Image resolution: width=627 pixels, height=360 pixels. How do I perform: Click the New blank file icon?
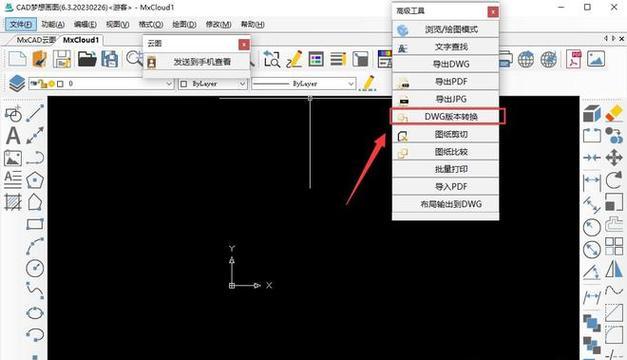17,59
